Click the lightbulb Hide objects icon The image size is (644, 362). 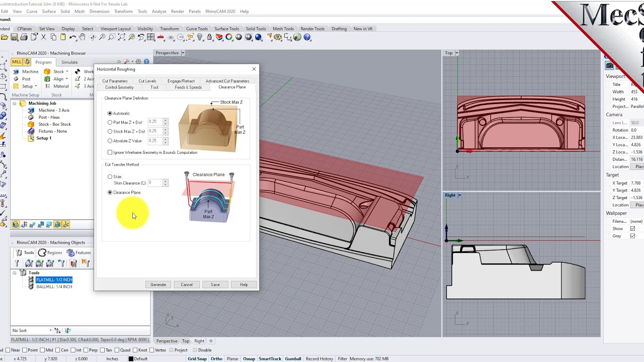200,37
